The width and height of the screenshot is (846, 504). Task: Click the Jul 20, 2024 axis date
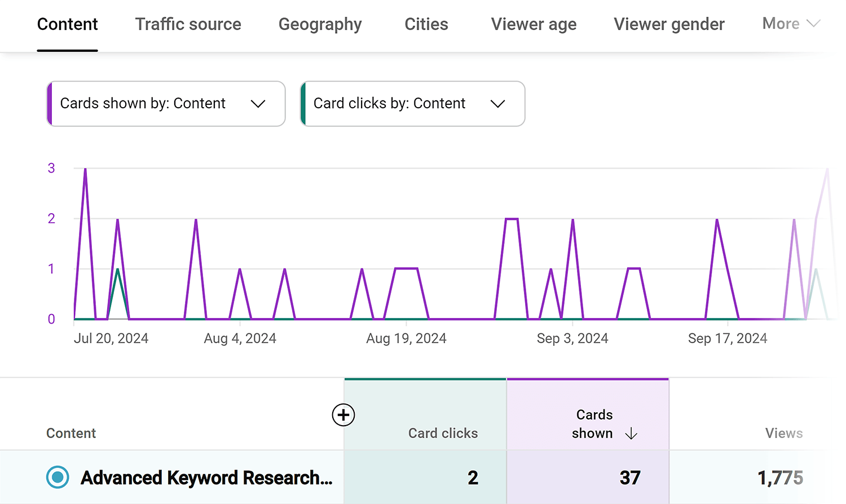click(111, 338)
